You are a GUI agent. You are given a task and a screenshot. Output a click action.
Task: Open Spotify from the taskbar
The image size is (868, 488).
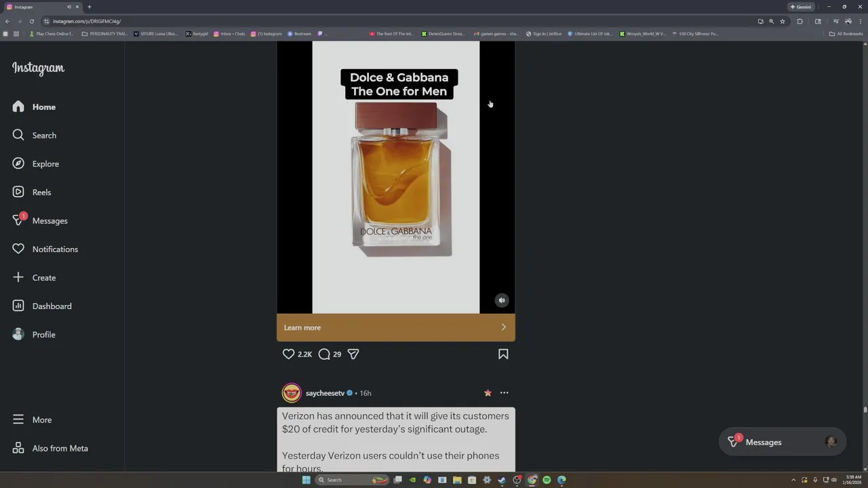pyautogui.click(x=547, y=480)
